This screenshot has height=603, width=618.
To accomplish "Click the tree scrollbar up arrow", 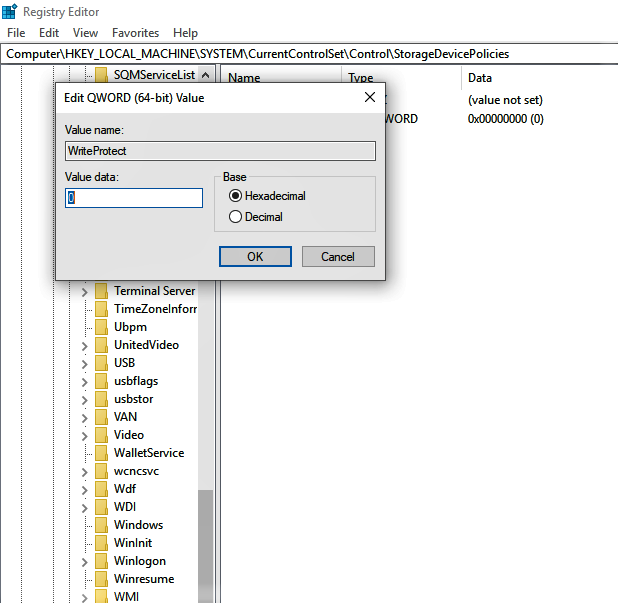I will tap(205, 75).
